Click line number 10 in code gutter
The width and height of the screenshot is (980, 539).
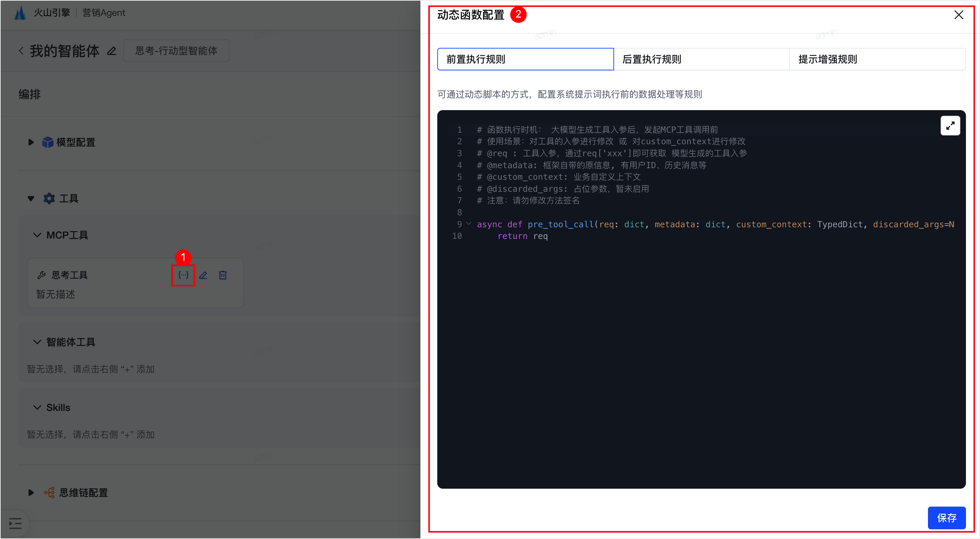coord(457,236)
